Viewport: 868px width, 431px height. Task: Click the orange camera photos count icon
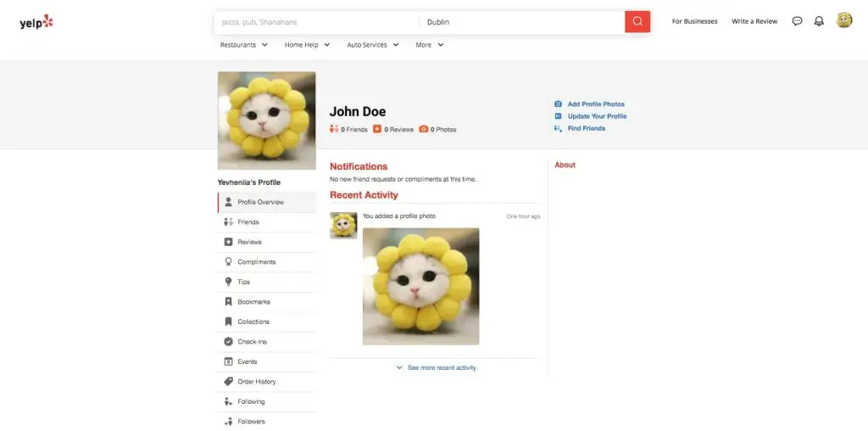[424, 129]
